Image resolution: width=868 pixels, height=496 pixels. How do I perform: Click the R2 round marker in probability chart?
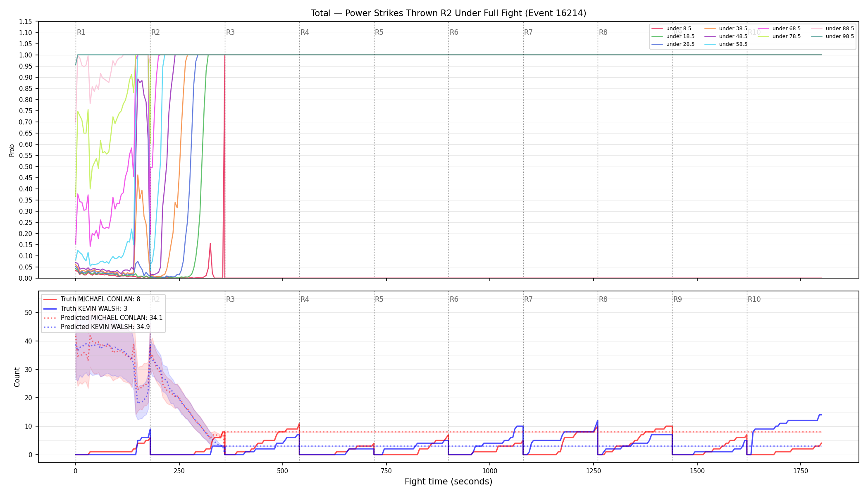155,32
